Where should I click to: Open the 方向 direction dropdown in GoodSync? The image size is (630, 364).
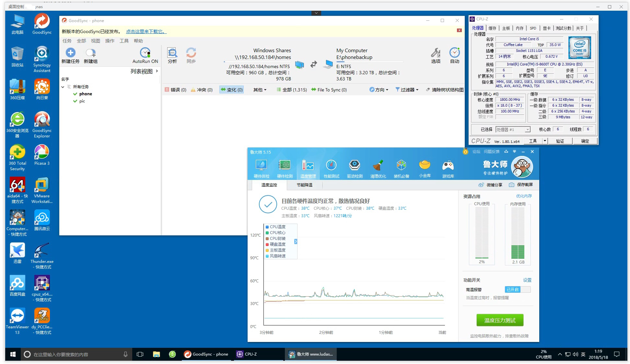coord(379,90)
